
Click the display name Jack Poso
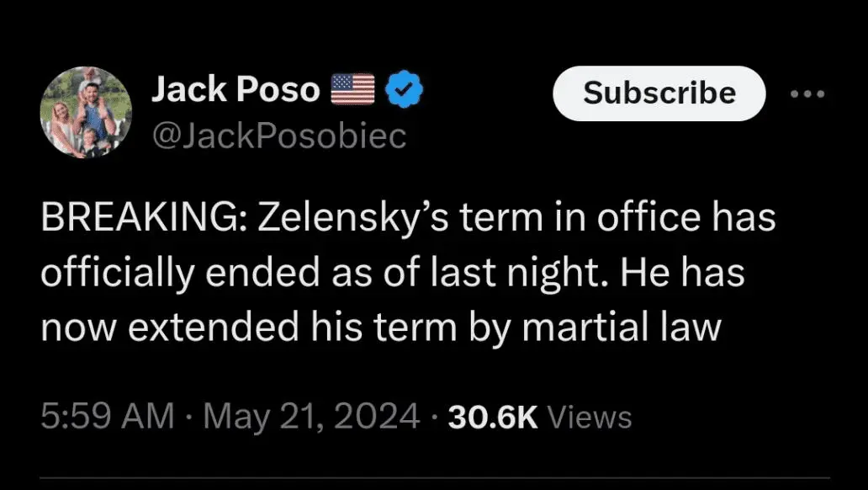235,89
